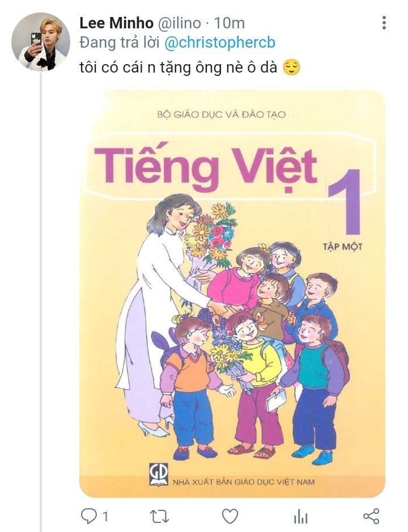Viewport: 408px width, 532px height.
Task: Click the large number 1 on cover
Action: point(345,202)
